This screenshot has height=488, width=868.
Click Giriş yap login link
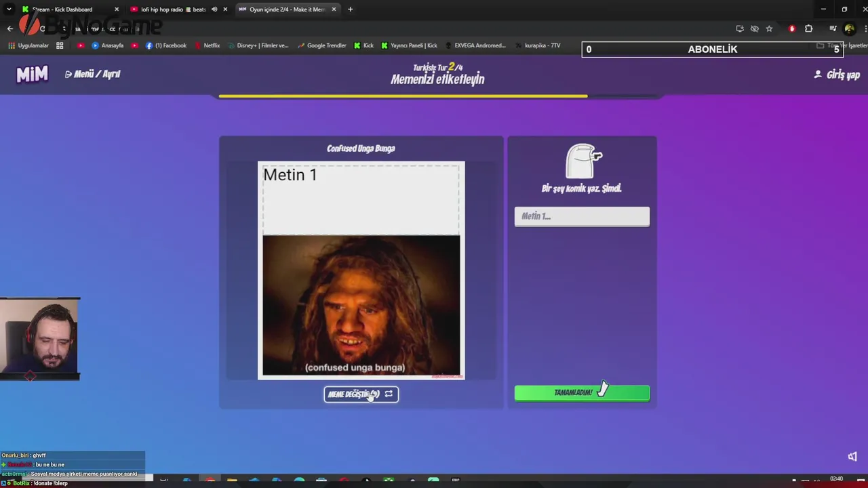[837, 75]
